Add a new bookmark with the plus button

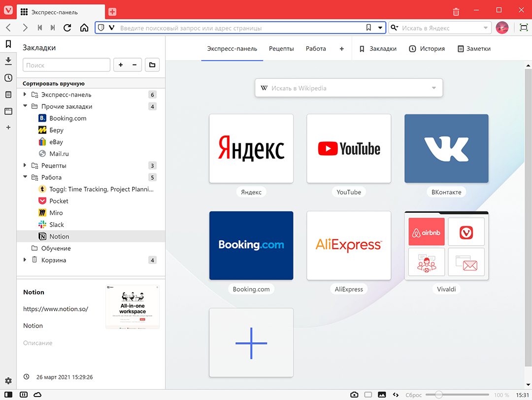121,65
